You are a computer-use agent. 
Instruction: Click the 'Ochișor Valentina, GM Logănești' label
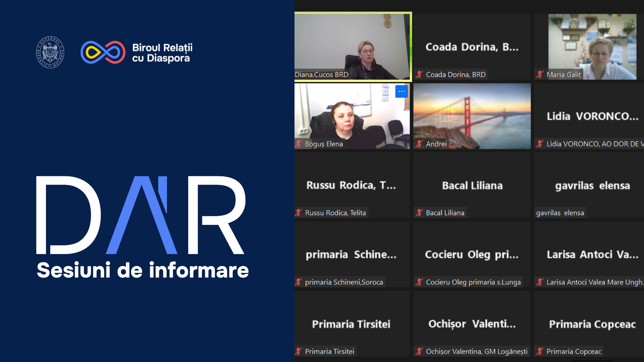(x=477, y=351)
